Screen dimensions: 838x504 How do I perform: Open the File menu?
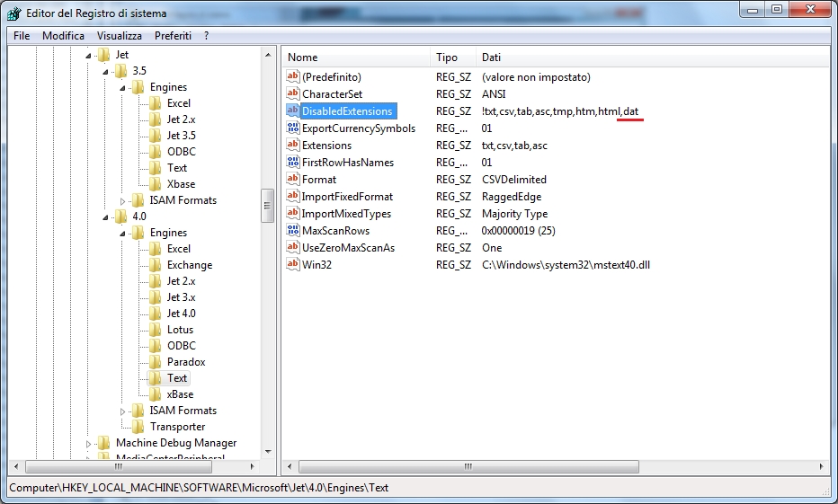(x=22, y=36)
